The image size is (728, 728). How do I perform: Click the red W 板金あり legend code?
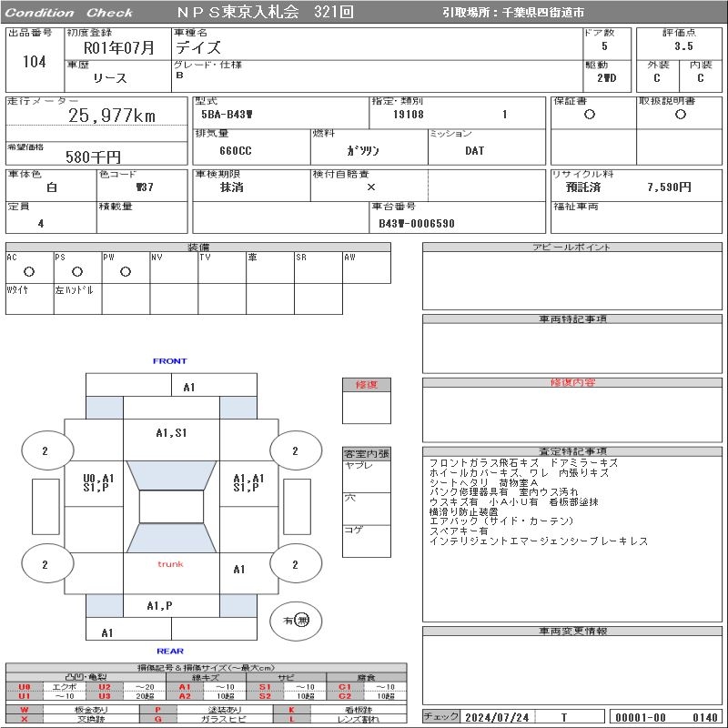(25, 710)
